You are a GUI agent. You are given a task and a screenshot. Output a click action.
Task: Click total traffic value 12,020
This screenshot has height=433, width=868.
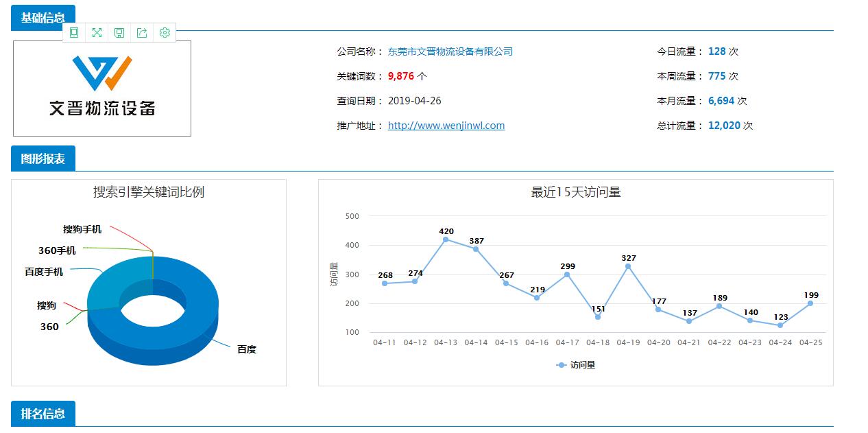724,126
